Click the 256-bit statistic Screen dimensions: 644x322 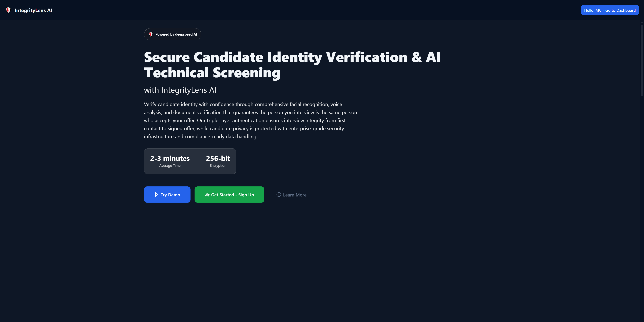pos(218,158)
